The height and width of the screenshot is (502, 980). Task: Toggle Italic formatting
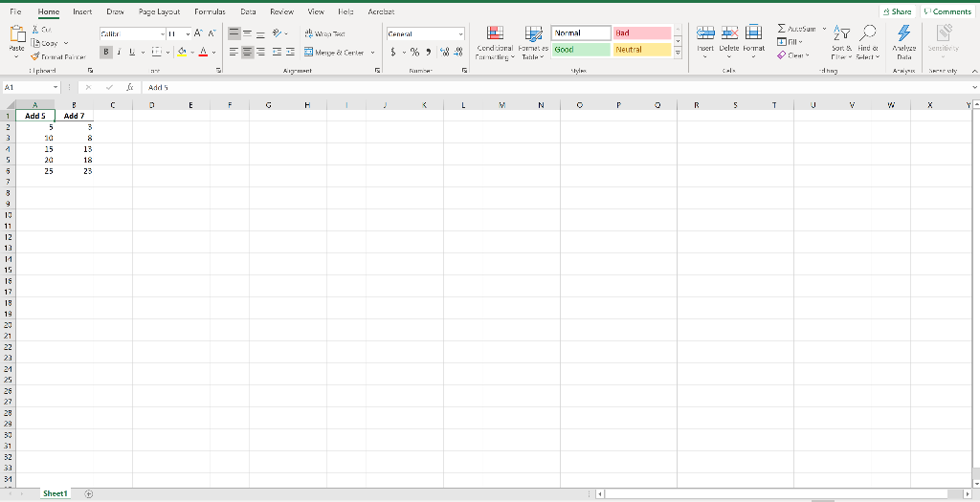(120, 52)
